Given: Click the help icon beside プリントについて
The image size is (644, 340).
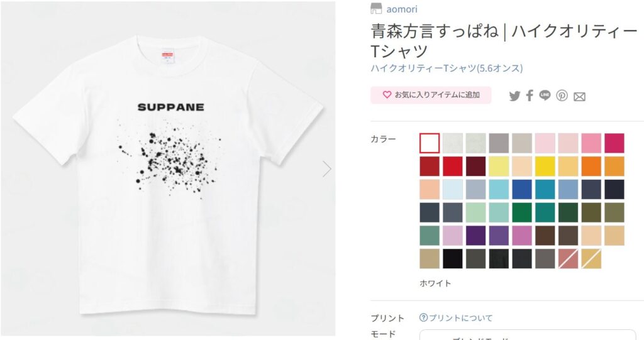Looking at the screenshot, I should (x=423, y=317).
